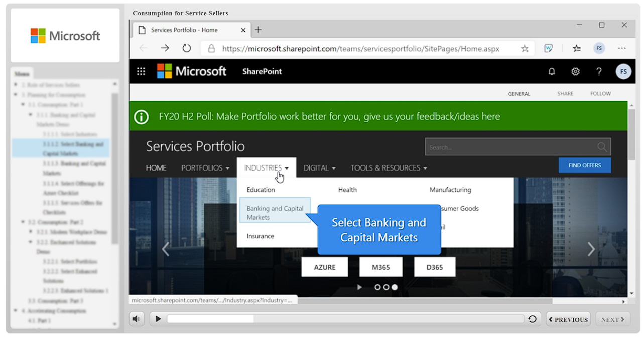Click the browser address bar URL

(360, 49)
